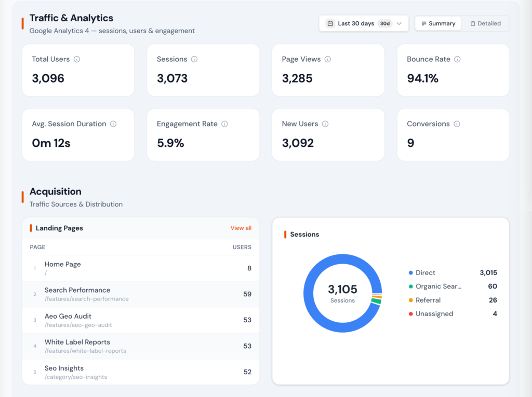Screen dimensions: 532x397
Task: Click the info icon beside Page Views
Action: coord(328,59)
